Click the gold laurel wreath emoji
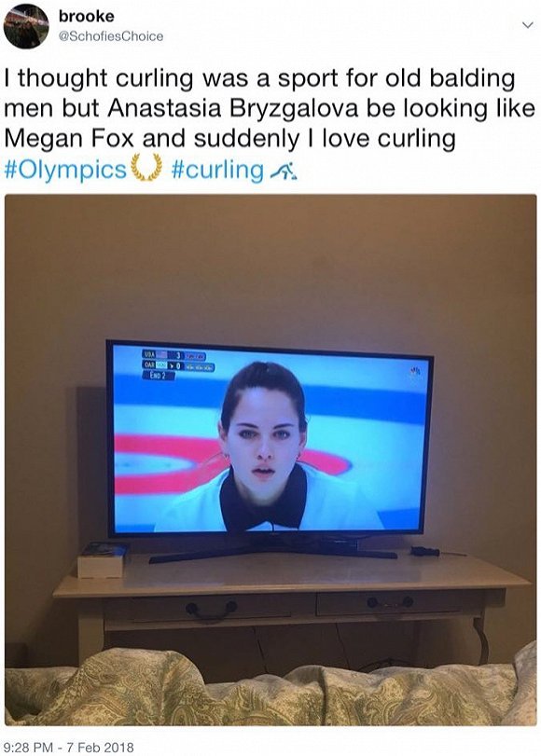This screenshot has width=541, height=756. [x=146, y=167]
